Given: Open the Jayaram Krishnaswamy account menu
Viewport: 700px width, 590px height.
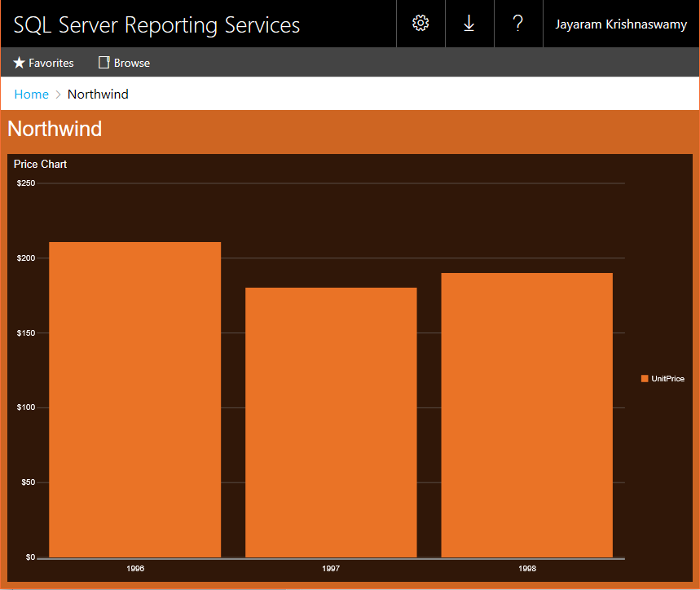Looking at the screenshot, I should (x=621, y=24).
